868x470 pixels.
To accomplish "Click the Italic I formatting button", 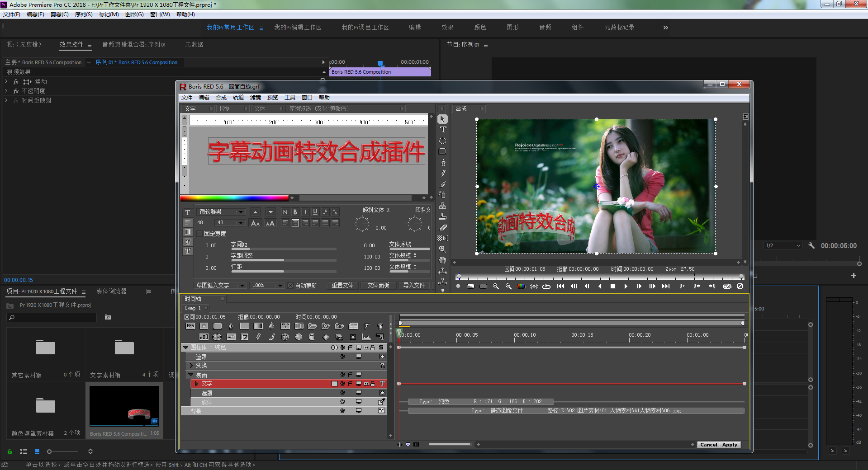I will [x=305, y=212].
